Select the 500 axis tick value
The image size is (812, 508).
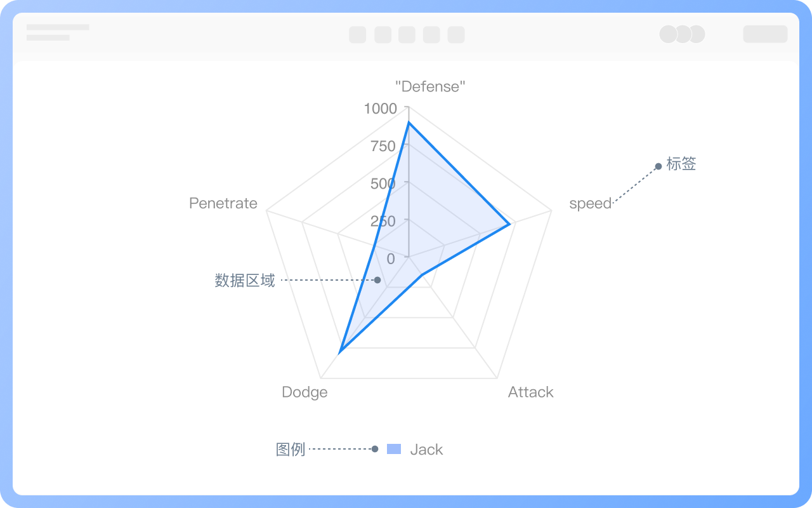point(383,184)
